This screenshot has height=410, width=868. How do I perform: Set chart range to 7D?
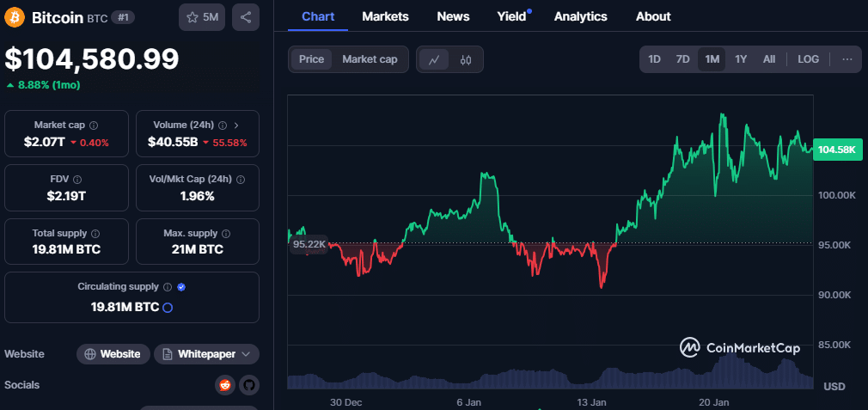tap(682, 59)
